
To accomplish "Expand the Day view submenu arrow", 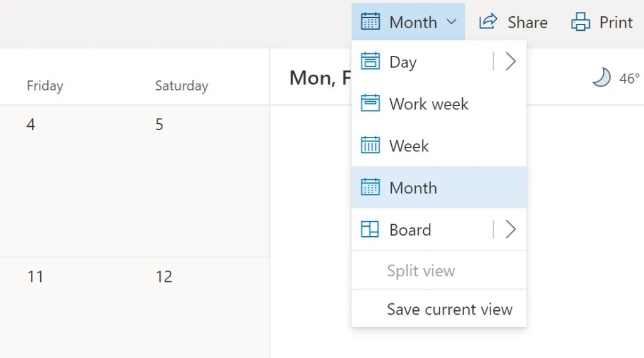I will point(511,62).
